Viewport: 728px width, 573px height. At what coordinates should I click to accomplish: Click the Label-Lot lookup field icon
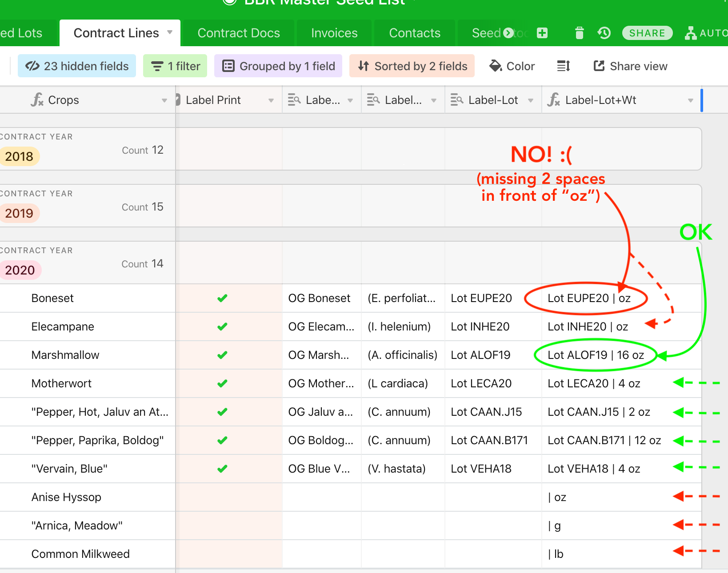tap(457, 100)
